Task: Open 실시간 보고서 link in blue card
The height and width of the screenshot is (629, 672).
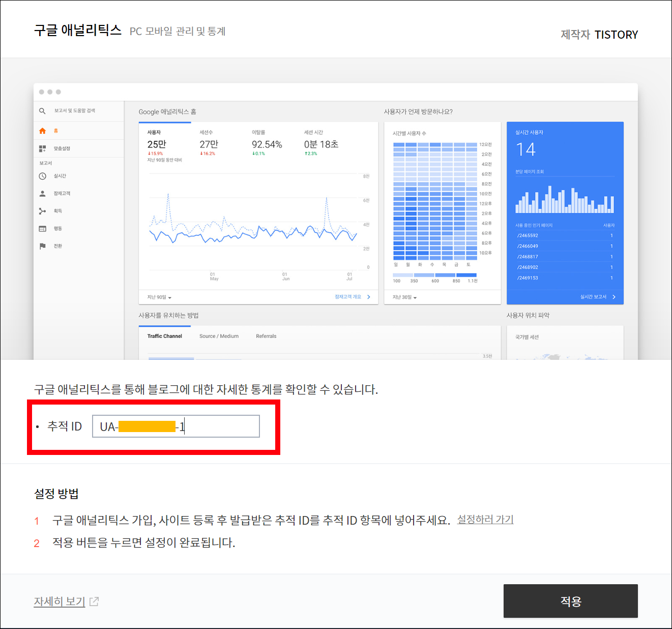Action: click(593, 297)
